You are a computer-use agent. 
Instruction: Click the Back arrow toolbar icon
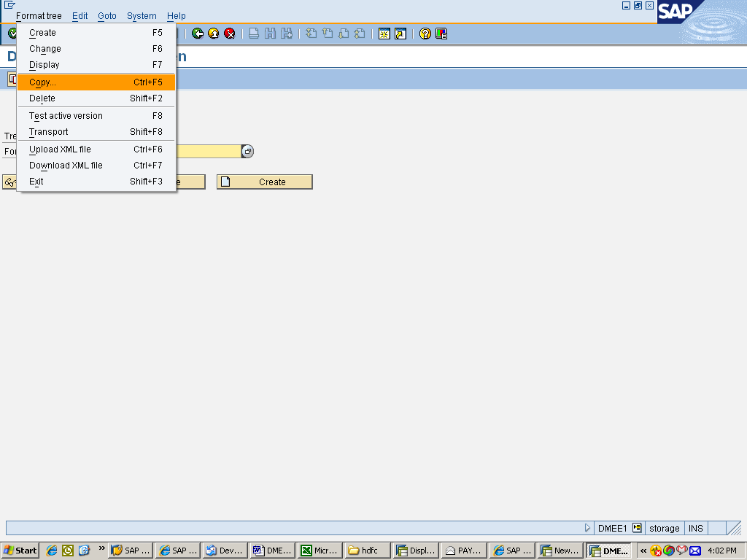point(198,33)
